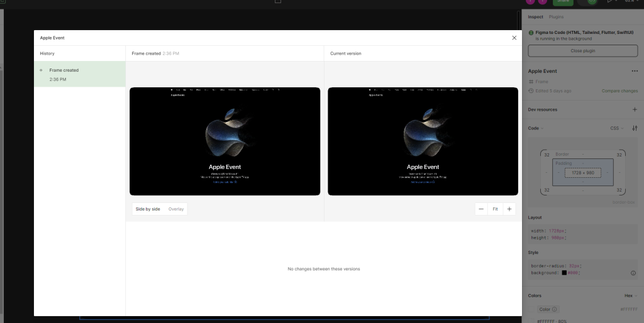
Task: Open the CSS language dropdown
Action: (x=616, y=128)
